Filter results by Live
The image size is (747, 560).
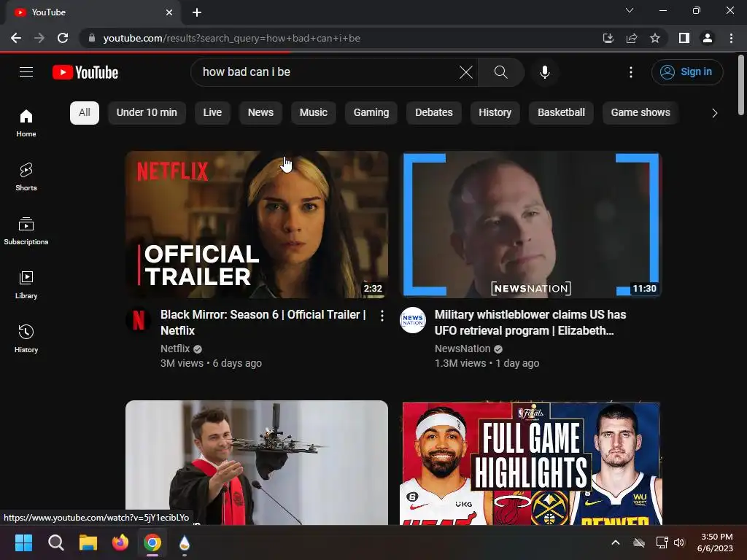(x=212, y=113)
